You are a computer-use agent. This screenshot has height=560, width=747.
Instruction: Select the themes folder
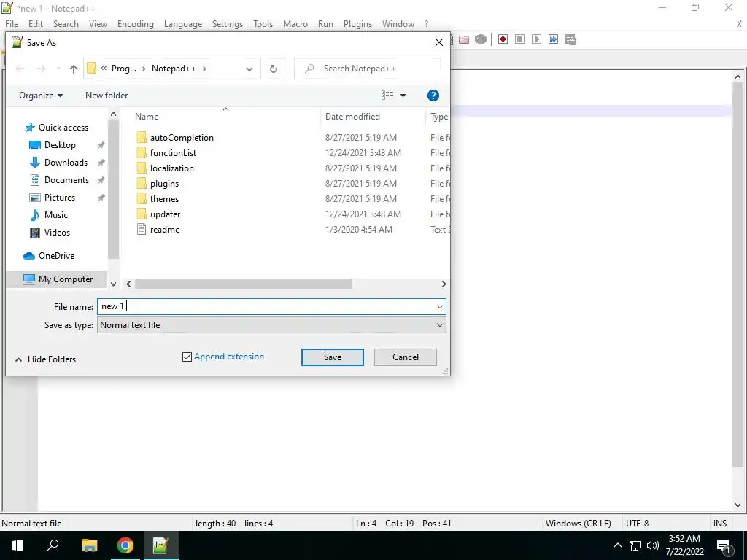[164, 198]
